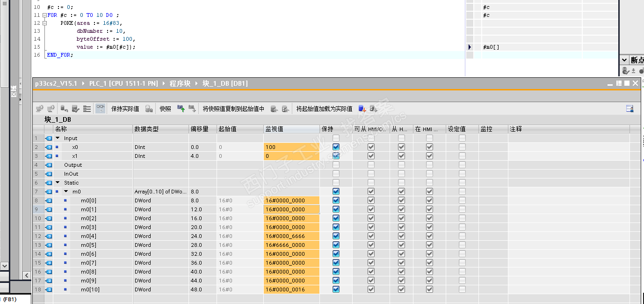Click monitor value 16#0000_6666 of m0[4]

(x=291, y=236)
